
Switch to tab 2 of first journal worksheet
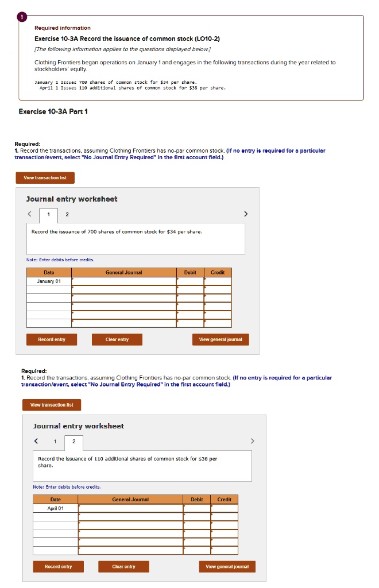67,213
